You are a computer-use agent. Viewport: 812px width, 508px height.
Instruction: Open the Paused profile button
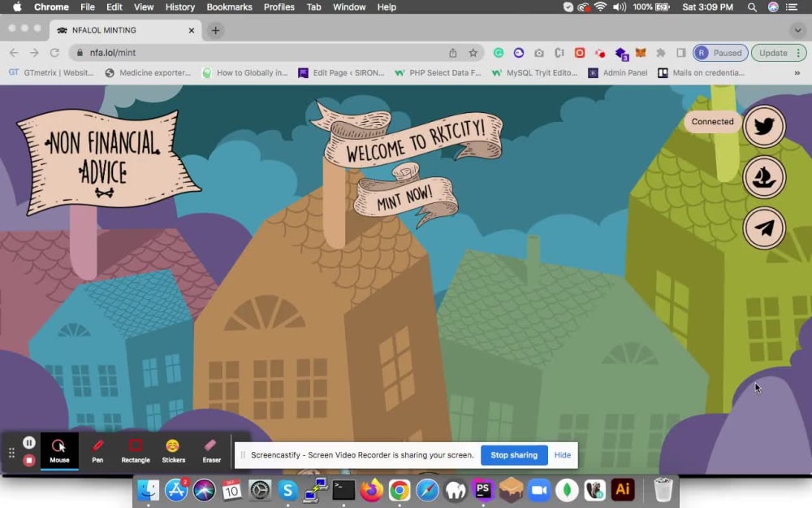(720, 53)
